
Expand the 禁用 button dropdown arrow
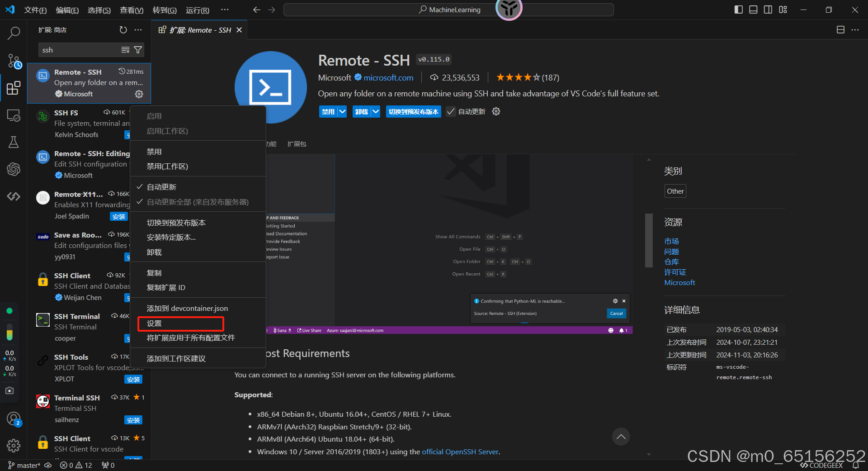click(x=342, y=112)
